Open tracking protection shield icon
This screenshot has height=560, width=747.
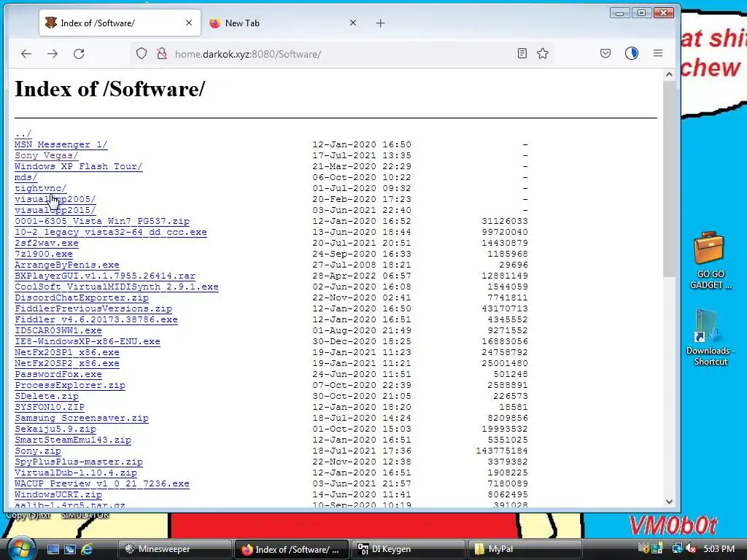[x=142, y=54]
